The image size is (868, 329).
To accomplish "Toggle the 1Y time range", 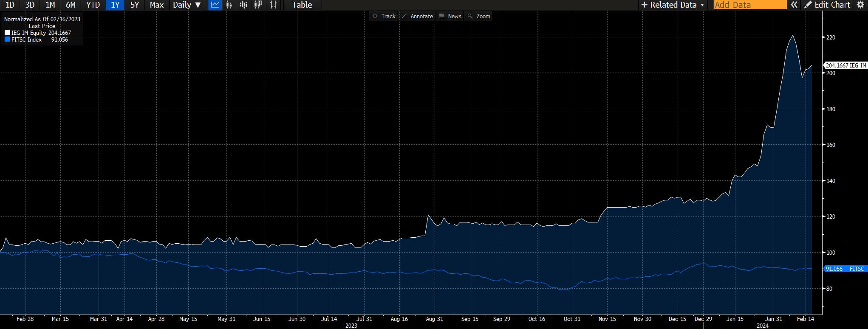I will (115, 5).
